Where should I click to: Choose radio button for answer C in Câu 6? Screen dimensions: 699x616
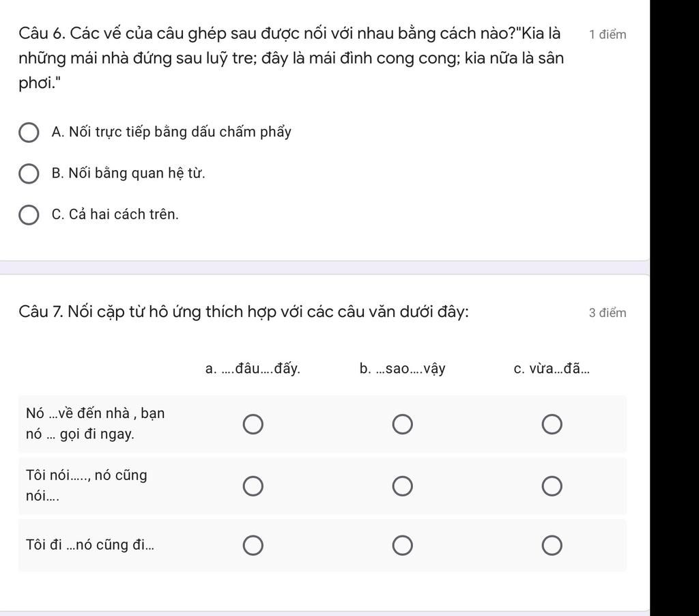(x=29, y=215)
